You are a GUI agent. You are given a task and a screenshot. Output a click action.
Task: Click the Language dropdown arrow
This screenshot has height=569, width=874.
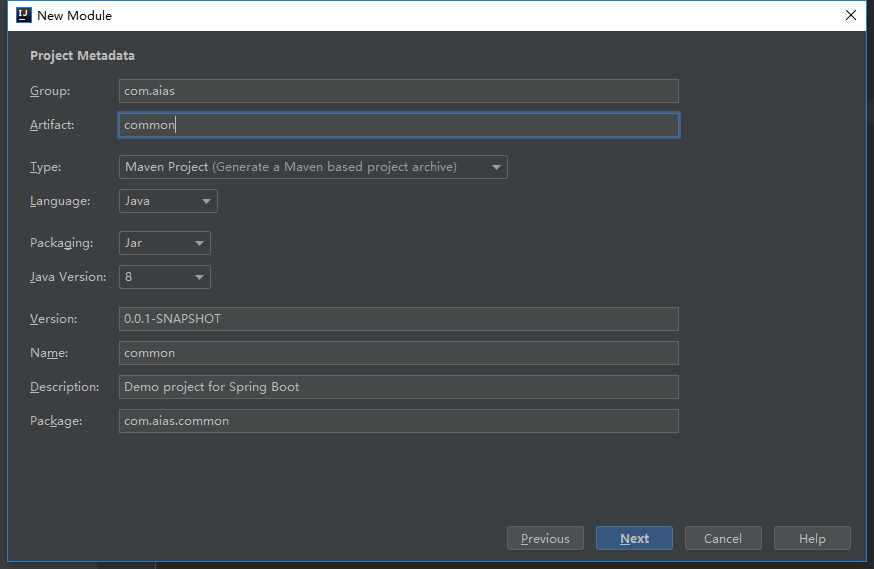pyautogui.click(x=206, y=202)
